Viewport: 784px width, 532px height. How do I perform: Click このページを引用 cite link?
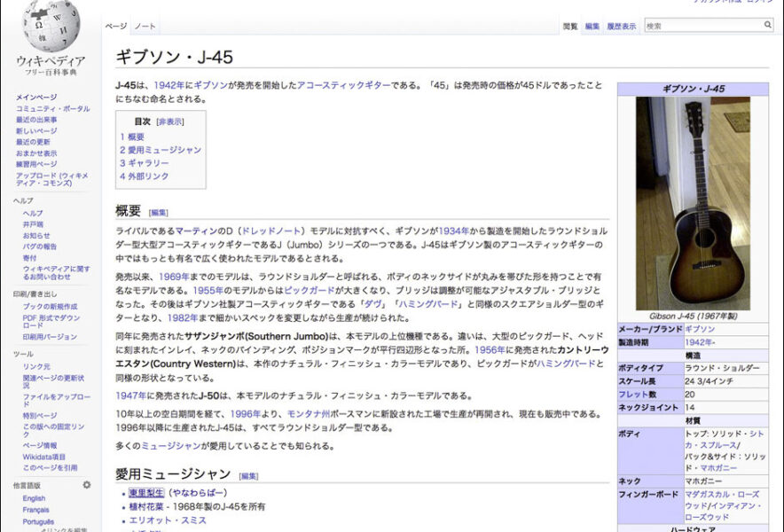click(50, 468)
